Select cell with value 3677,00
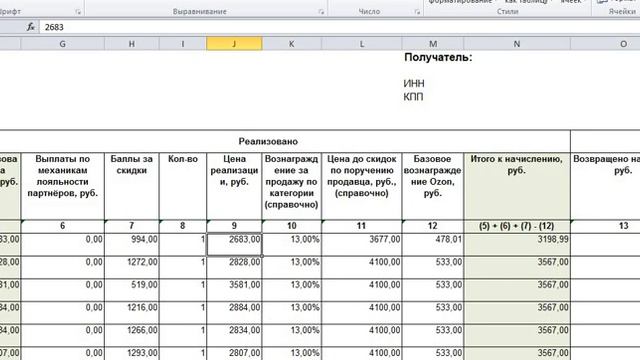The height and width of the screenshot is (360, 640). (x=362, y=244)
